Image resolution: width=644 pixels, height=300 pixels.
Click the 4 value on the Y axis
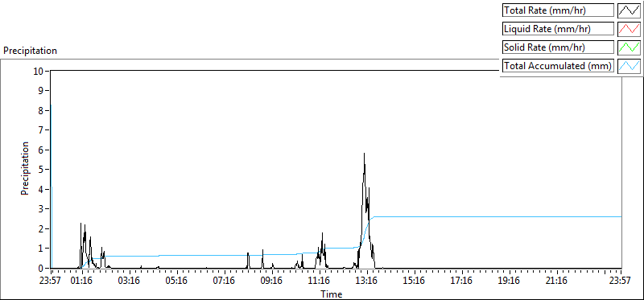pos(41,189)
